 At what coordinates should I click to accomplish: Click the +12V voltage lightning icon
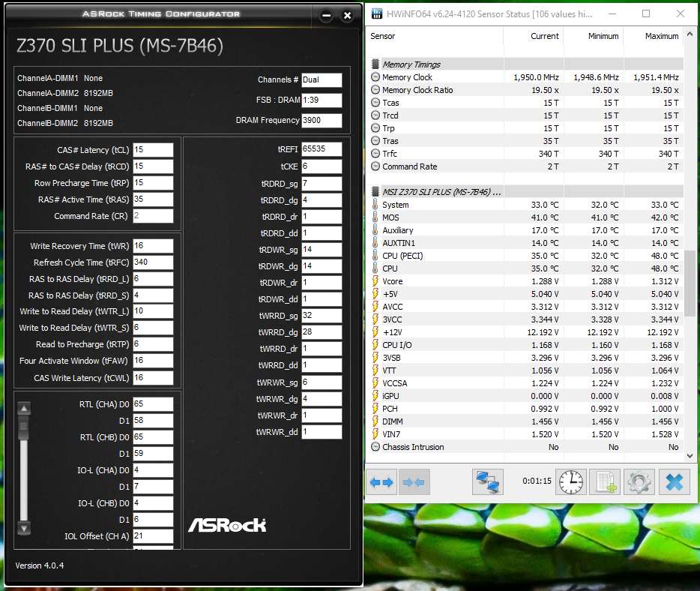(375, 332)
